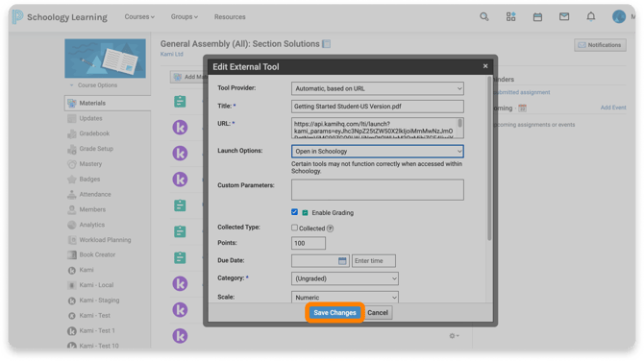The width and height of the screenshot is (644, 361).
Task: Expand the Courses menu
Action: (x=139, y=17)
